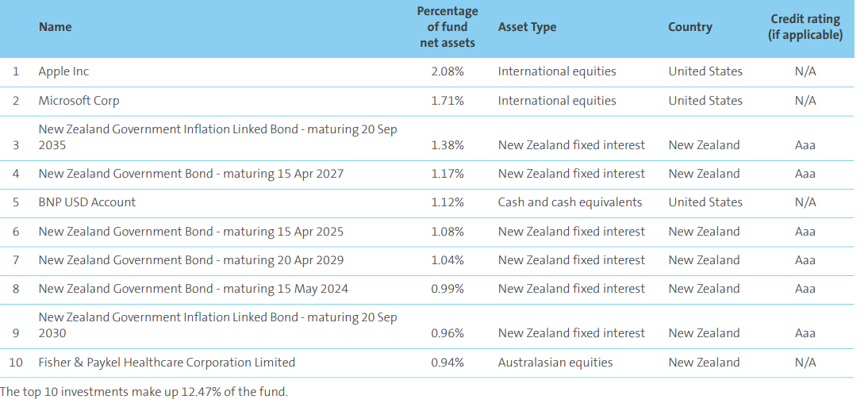Select Fisher & Paykel Healthcare Corporation Limited
Viewport: 868px width, 403px height.
pyautogui.click(x=167, y=363)
